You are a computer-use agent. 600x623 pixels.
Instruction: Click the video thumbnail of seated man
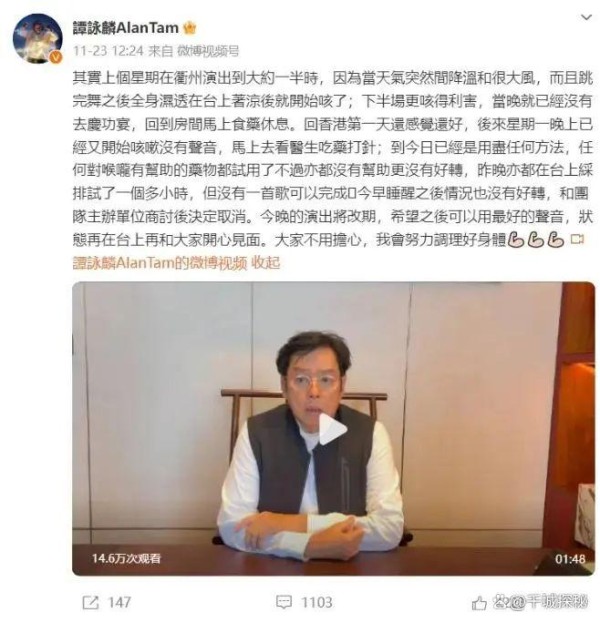(333, 428)
